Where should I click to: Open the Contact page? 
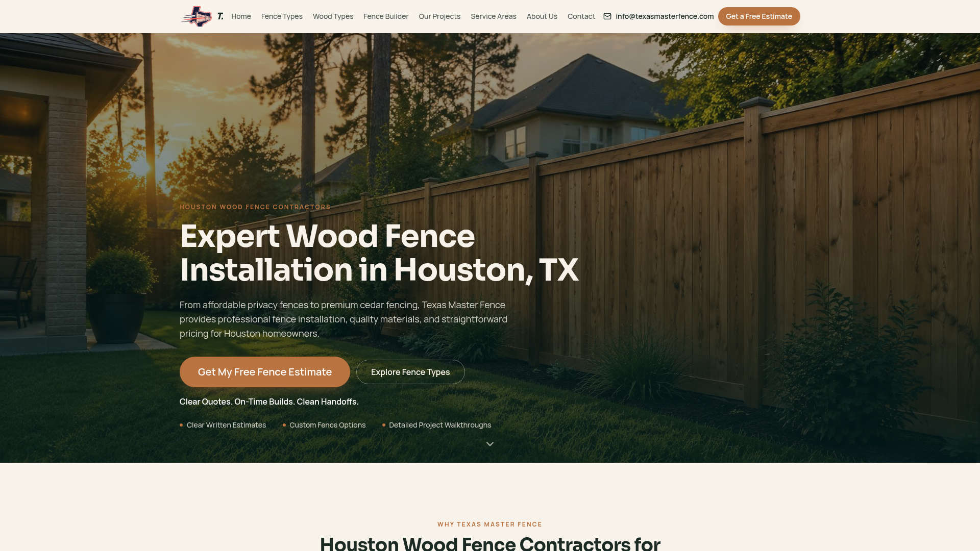[x=581, y=16]
